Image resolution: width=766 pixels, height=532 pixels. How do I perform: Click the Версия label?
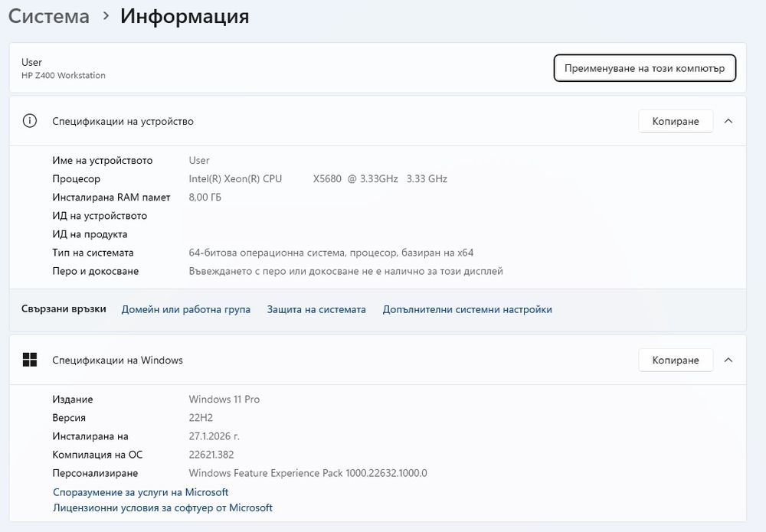tap(69, 418)
